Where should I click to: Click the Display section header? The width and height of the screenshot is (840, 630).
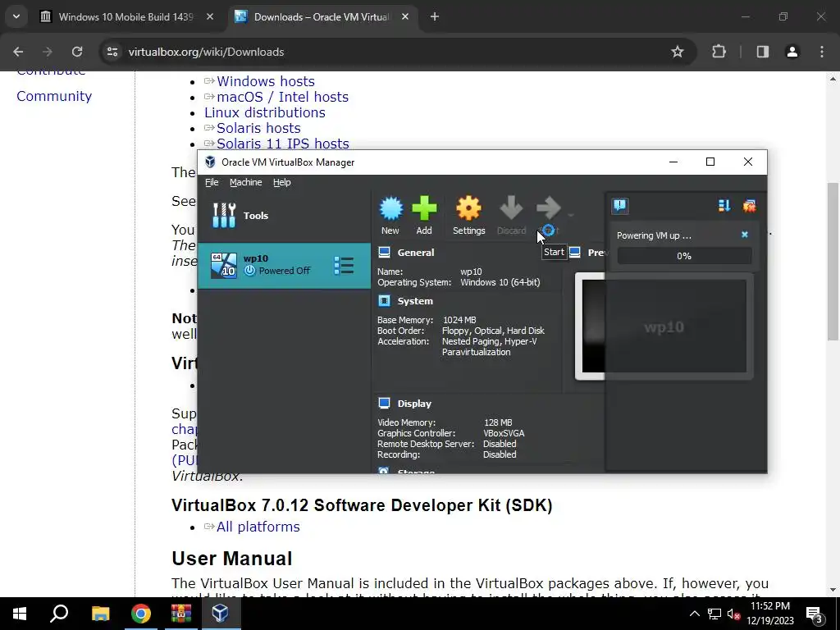click(x=414, y=404)
